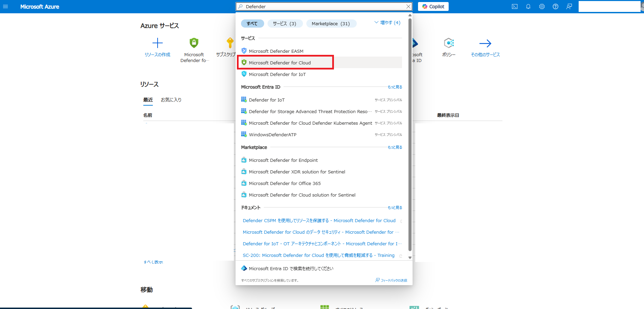Click Microsoft Azure home logo text
This screenshot has width=644, height=309.
(39, 6)
